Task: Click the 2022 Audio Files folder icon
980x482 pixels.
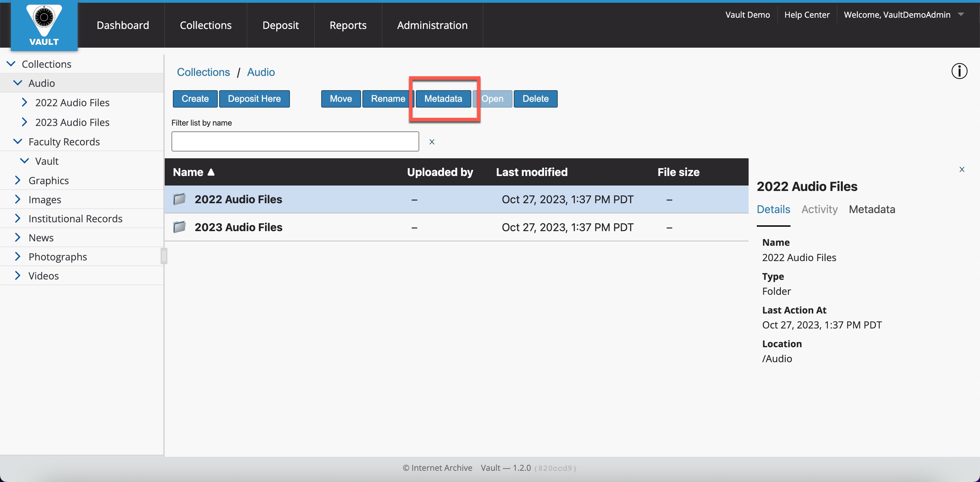Action: 179,199
